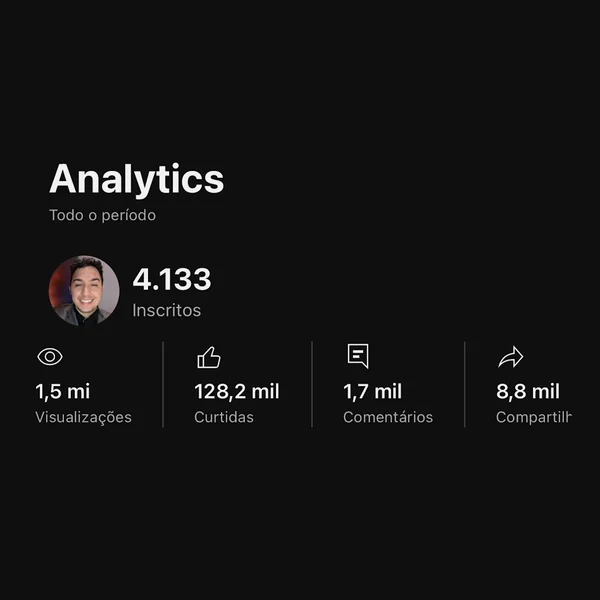Click the 4.133 subscriber count
This screenshot has width=600, height=600.
tap(172, 279)
